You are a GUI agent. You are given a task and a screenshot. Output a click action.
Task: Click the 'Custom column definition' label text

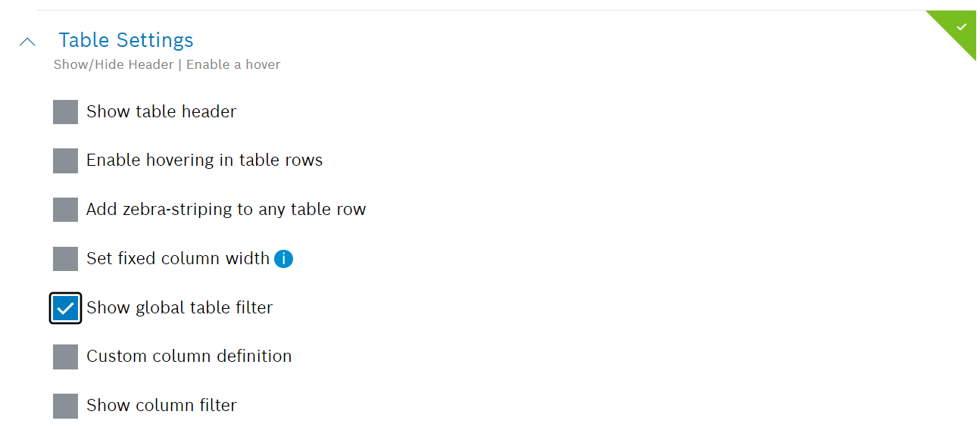189,357
